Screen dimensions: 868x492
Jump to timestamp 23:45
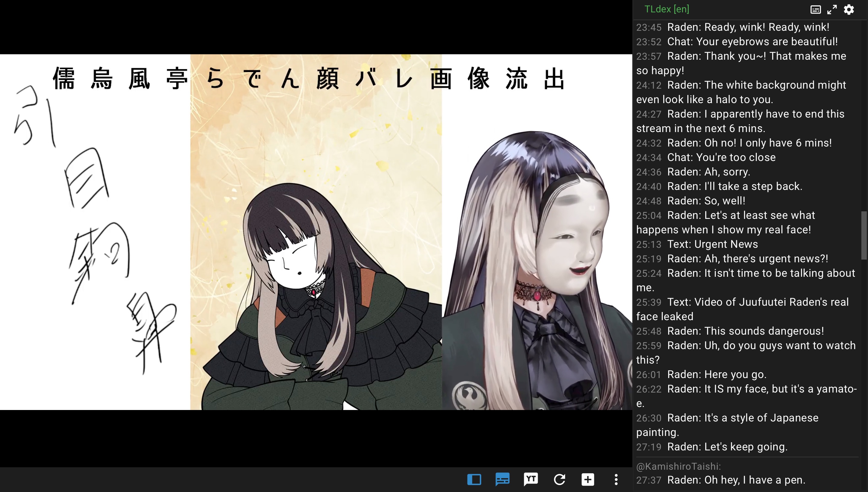[649, 27]
